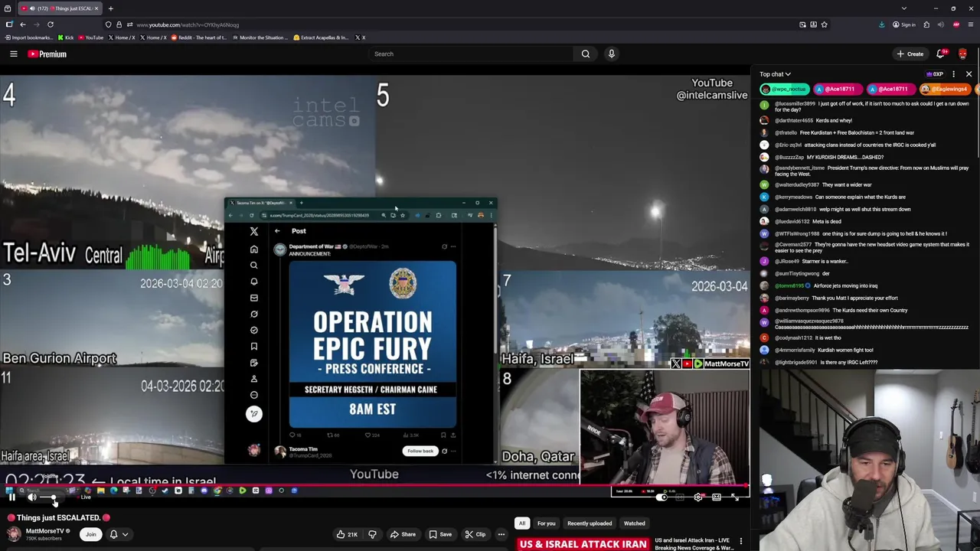Open options for US and Israel Attack Iran video
This screenshot has width=980, height=551.
pyautogui.click(x=740, y=542)
